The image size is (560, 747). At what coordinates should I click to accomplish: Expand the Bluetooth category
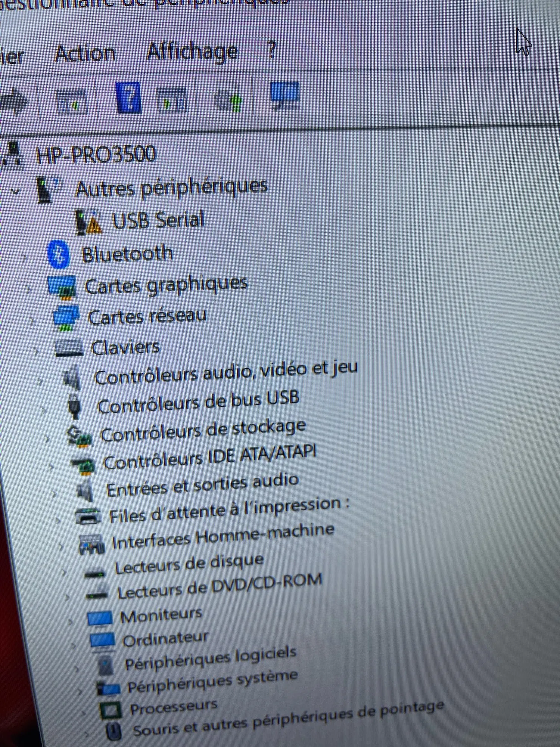pyautogui.click(x=25, y=257)
